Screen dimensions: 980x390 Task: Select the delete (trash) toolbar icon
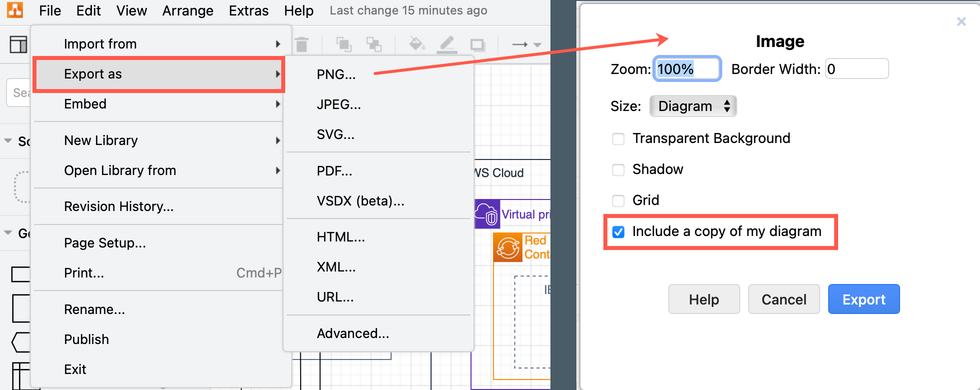click(302, 44)
